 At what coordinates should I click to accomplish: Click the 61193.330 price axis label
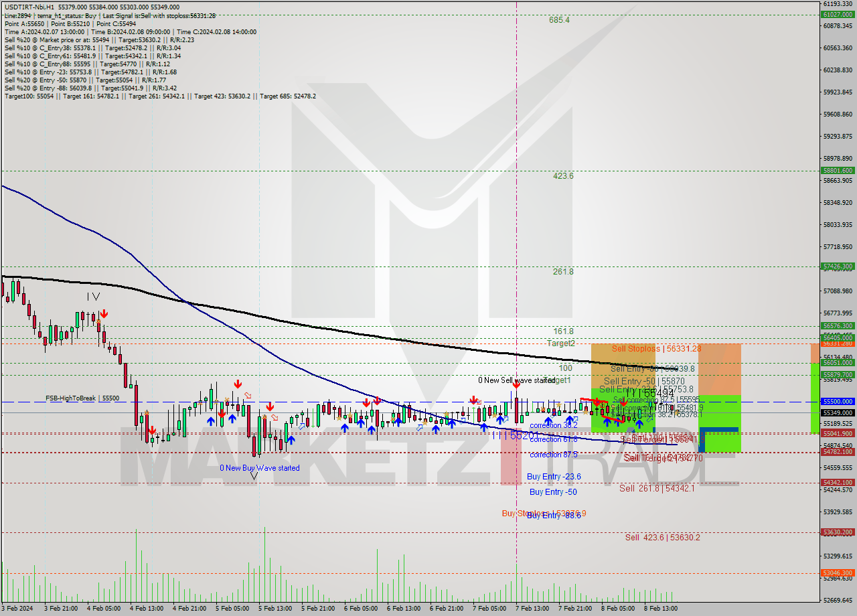[838, 4]
